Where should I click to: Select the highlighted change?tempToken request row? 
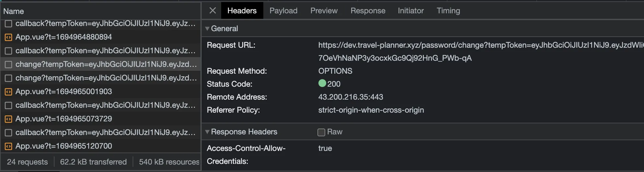[x=106, y=64]
